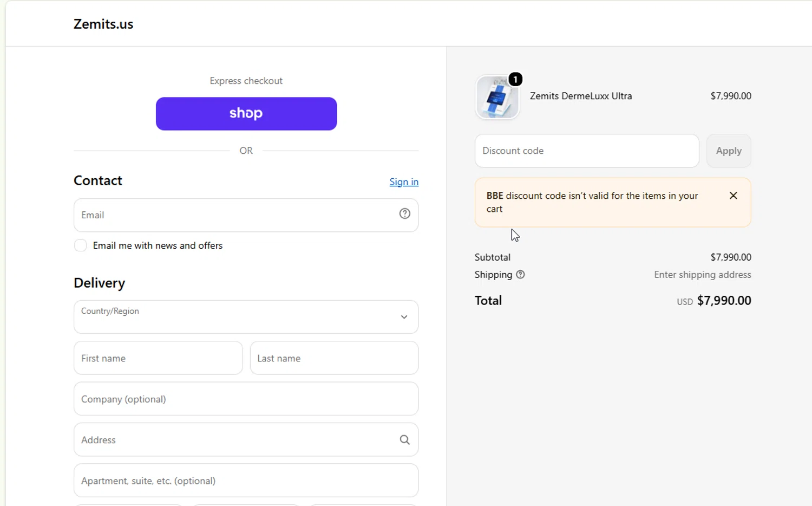Click the Subtotal label
This screenshot has width=812, height=506.
click(x=493, y=257)
